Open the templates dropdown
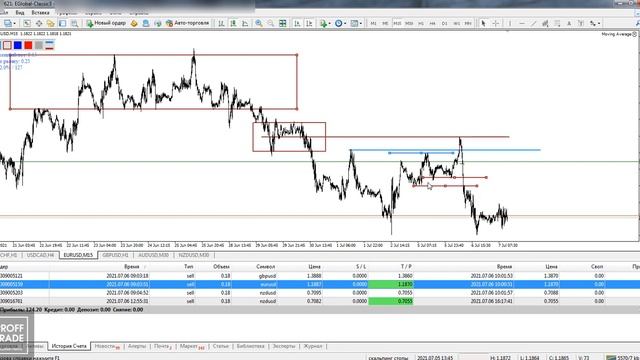 pos(356,23)
